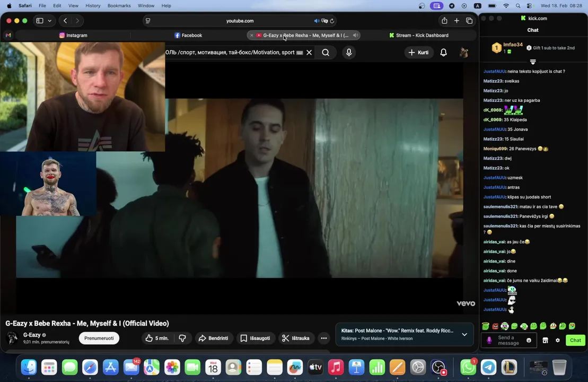Image resolution: width=588 pixels, height=382 pixels.
Task: Launch Finder from the Dock
Action: click(x=29, y=367)
